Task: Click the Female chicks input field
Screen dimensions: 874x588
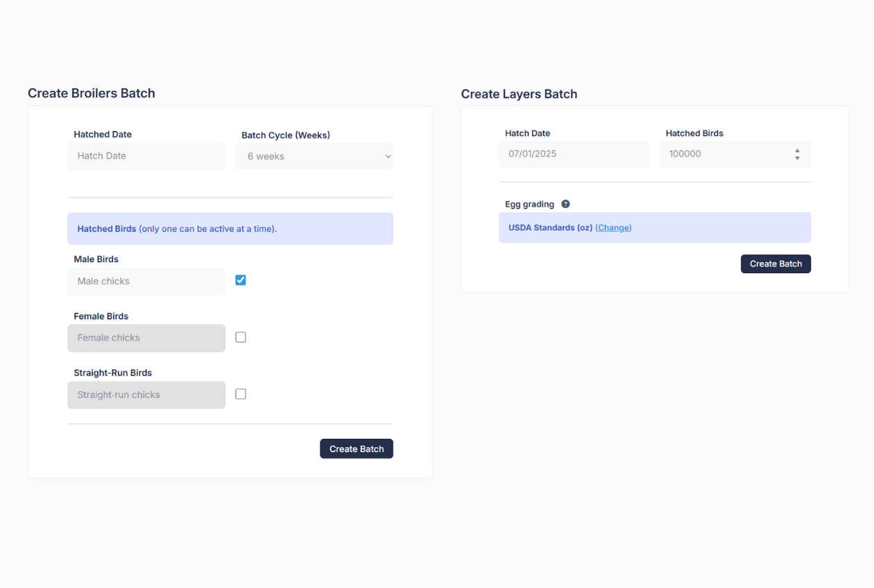Action: (146, 338)
